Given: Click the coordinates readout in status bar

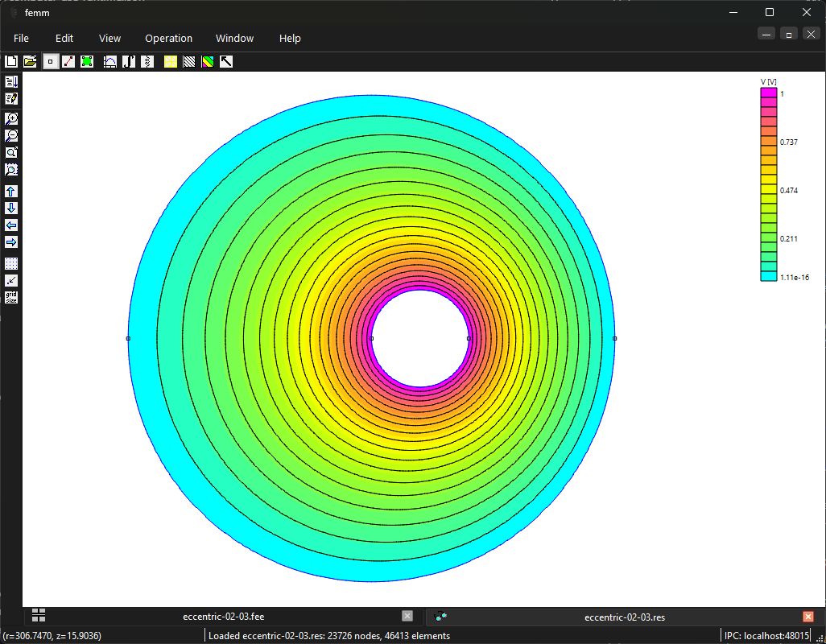Looking at the screenshot, I should (x=52, y=636).
